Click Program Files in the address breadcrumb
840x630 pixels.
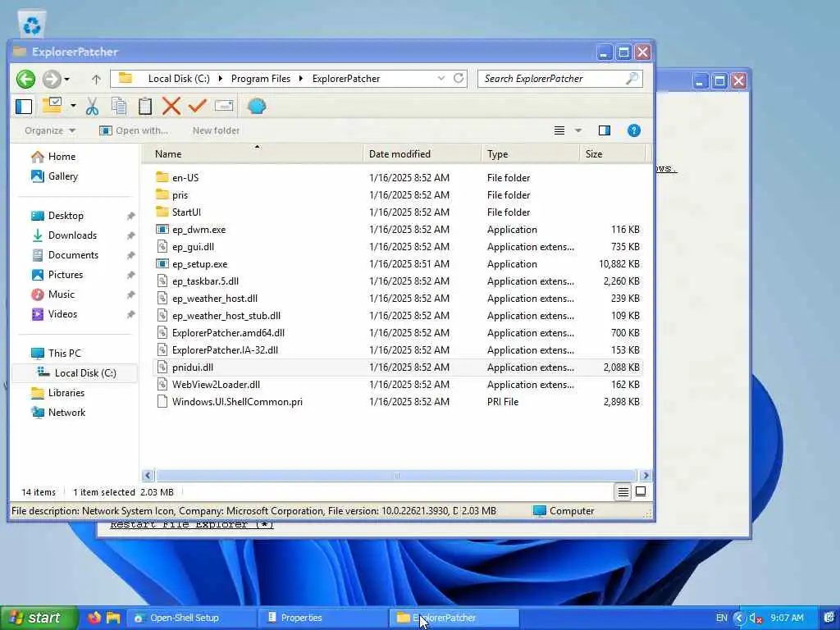pos(260,79)
